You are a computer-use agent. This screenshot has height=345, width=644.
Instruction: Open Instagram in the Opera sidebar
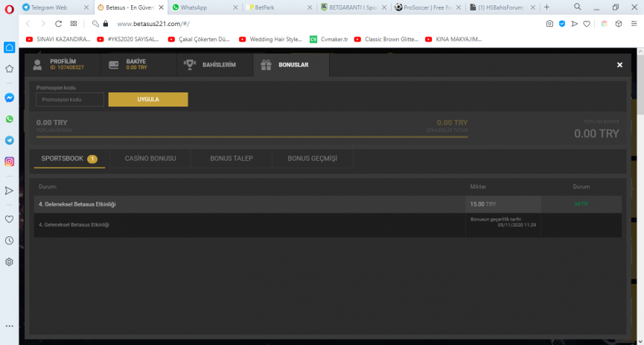[x=9, y=162]
